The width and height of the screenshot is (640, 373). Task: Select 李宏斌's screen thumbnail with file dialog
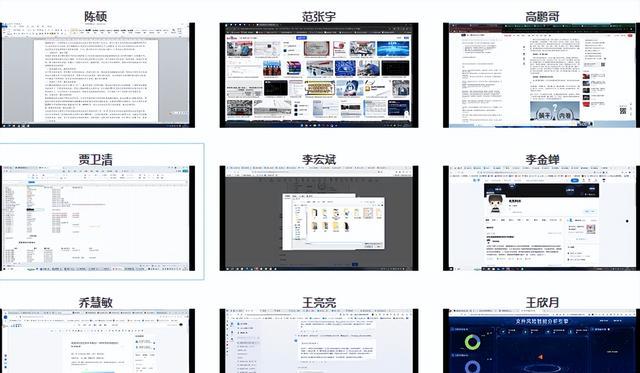[x=319, y=218]
